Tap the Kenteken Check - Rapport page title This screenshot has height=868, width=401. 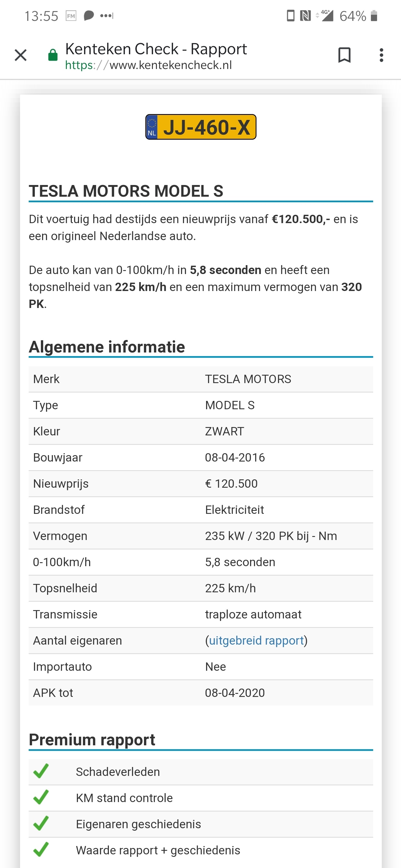(156, 49)
